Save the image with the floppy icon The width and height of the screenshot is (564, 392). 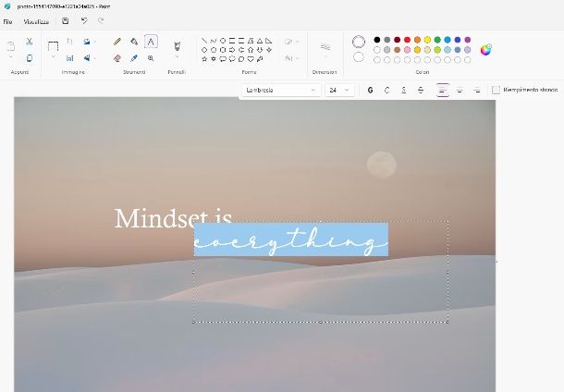coord(65,21)
